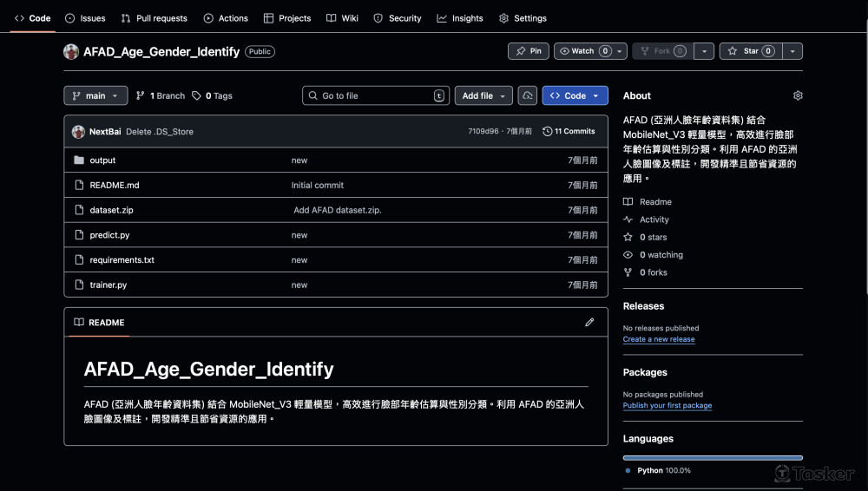Viewport: 868px width, 491px height.
Task: Open commit hash 7109d96
Action: [x=483, y=131]
